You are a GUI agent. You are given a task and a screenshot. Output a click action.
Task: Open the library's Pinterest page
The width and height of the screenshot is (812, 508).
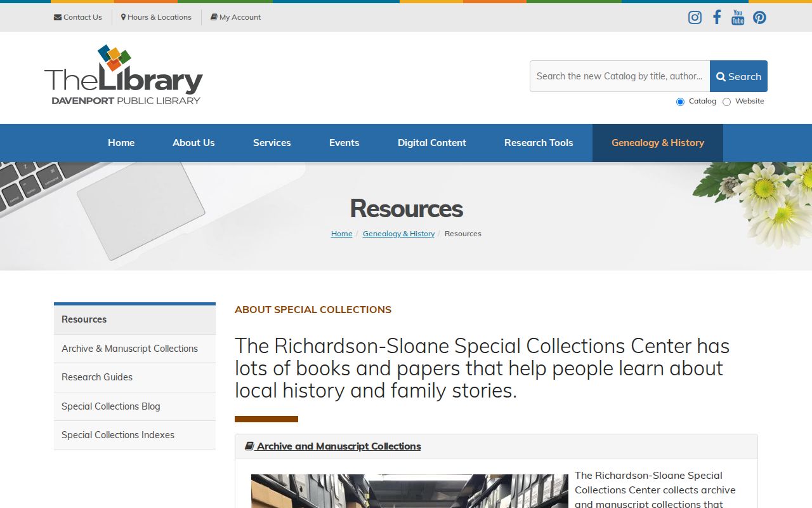pos(759,17)
